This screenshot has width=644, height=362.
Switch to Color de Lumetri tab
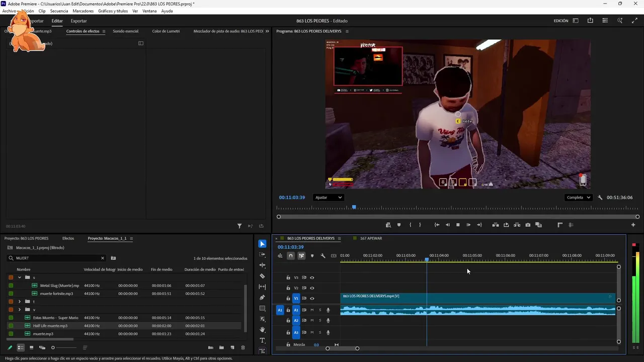pyautogui.click(x=166, y=31)
